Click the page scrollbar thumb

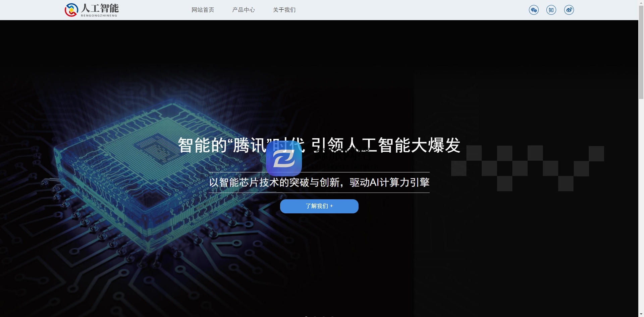pos(641,52)
